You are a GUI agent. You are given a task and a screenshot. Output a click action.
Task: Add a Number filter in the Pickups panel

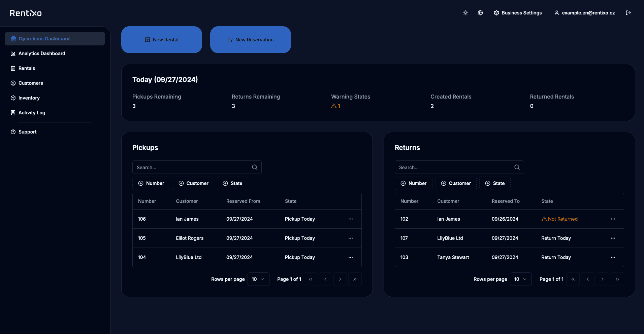(151, 183)
